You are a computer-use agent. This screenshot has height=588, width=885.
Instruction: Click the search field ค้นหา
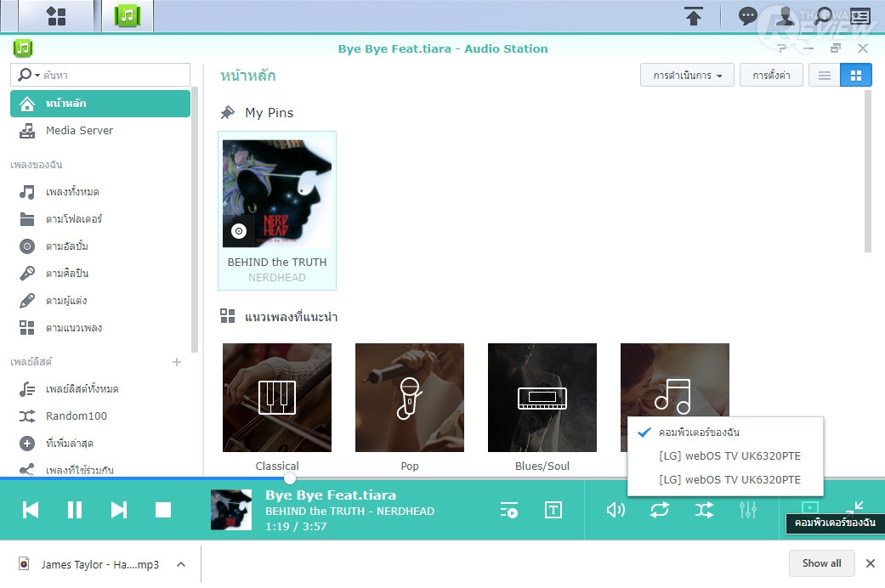click(x=100, y=75)
